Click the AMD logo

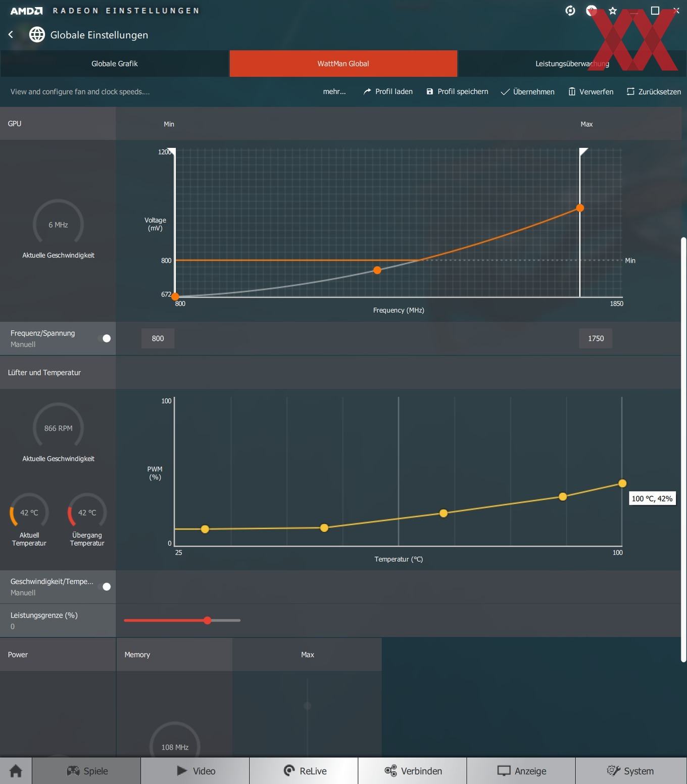tap(26, 11)
